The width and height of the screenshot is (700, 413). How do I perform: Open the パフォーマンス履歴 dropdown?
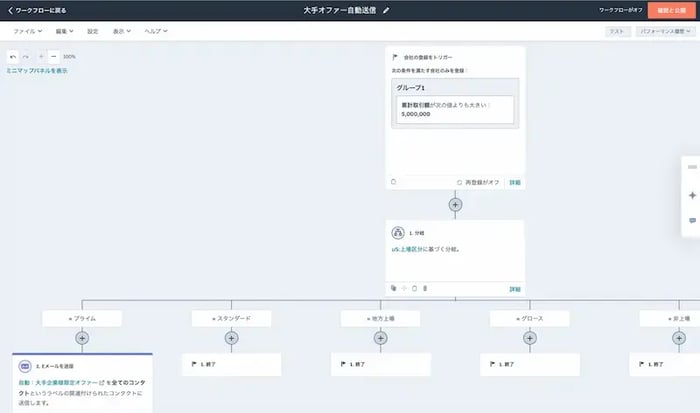pos(665,31)
